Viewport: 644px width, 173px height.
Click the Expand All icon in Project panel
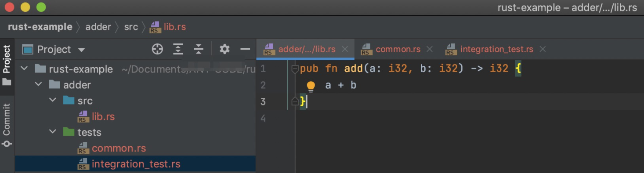[x=178, y=49]
